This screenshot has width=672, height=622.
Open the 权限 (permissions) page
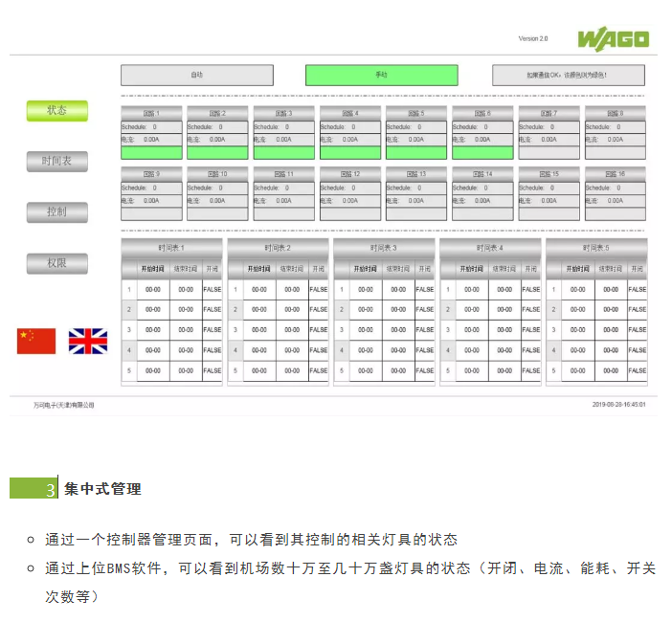click(56, 263)
